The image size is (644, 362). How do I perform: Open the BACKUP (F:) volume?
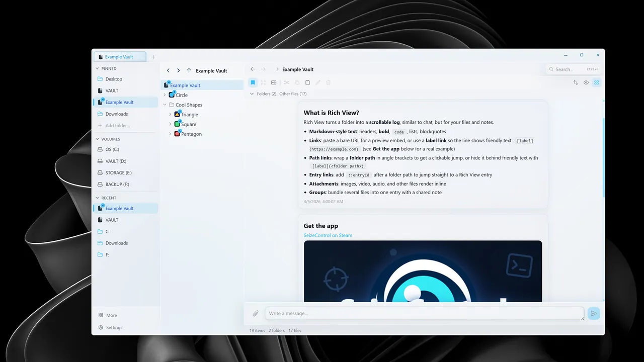tap(125, 184)
